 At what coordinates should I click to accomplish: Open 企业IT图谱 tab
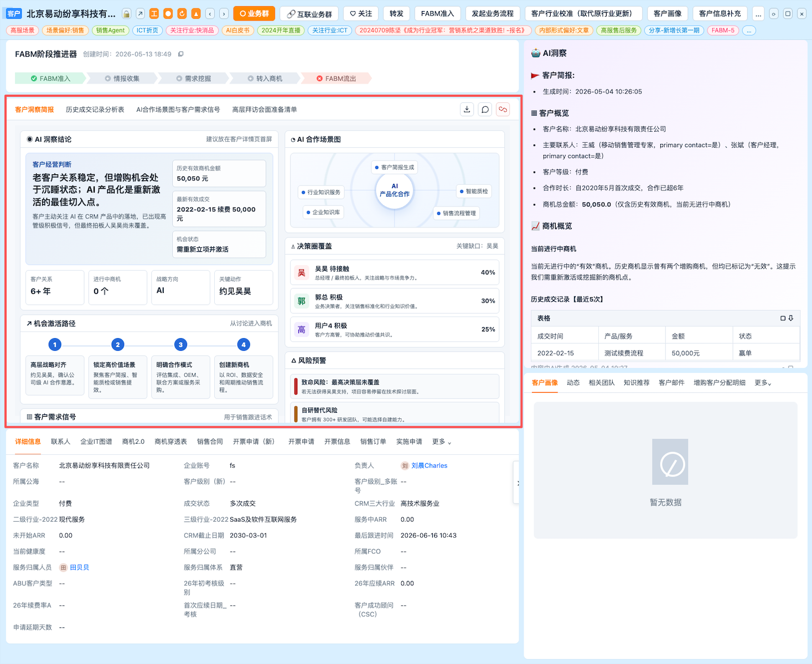[96, 442]
